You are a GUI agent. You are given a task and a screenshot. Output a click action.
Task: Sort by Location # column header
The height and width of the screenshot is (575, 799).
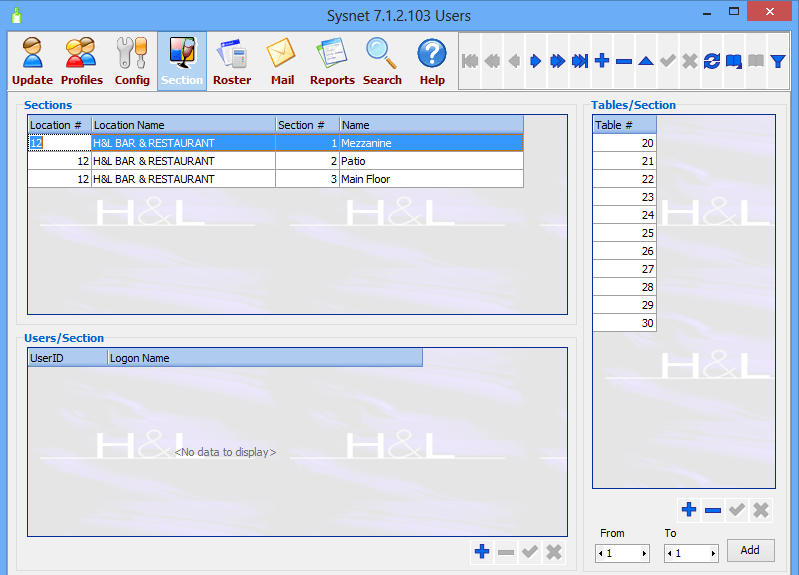pyautogui.click(x=60, y=125)
